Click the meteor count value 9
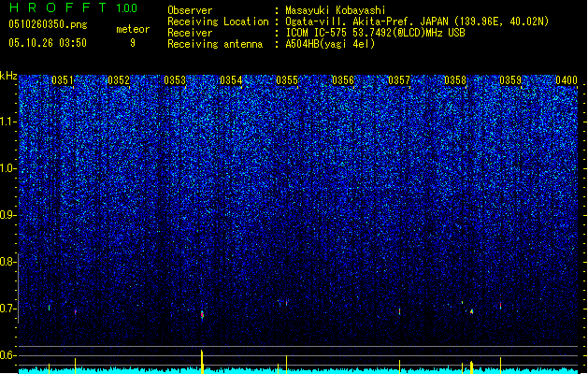 pyautogui.click(x=133, y=43)
